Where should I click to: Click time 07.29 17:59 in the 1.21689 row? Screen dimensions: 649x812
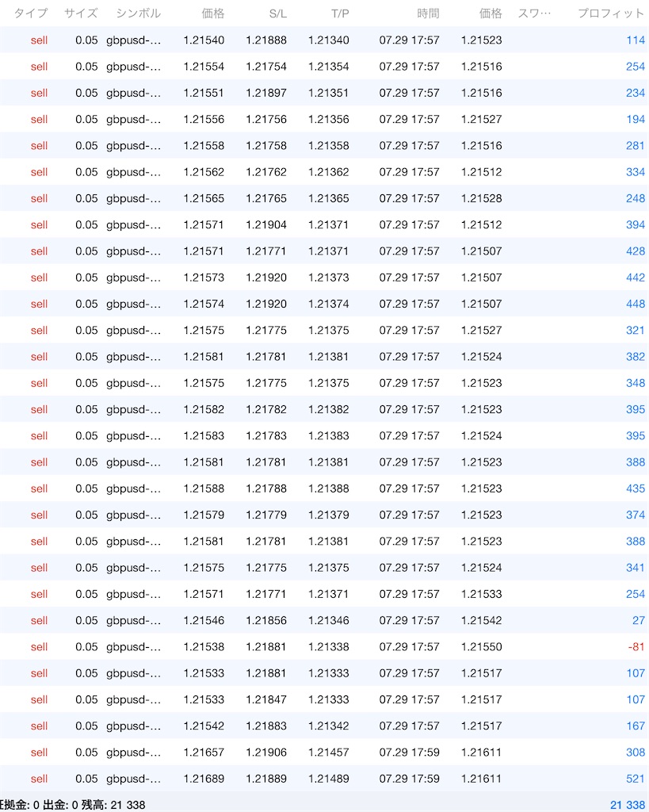tap(409, 779)
